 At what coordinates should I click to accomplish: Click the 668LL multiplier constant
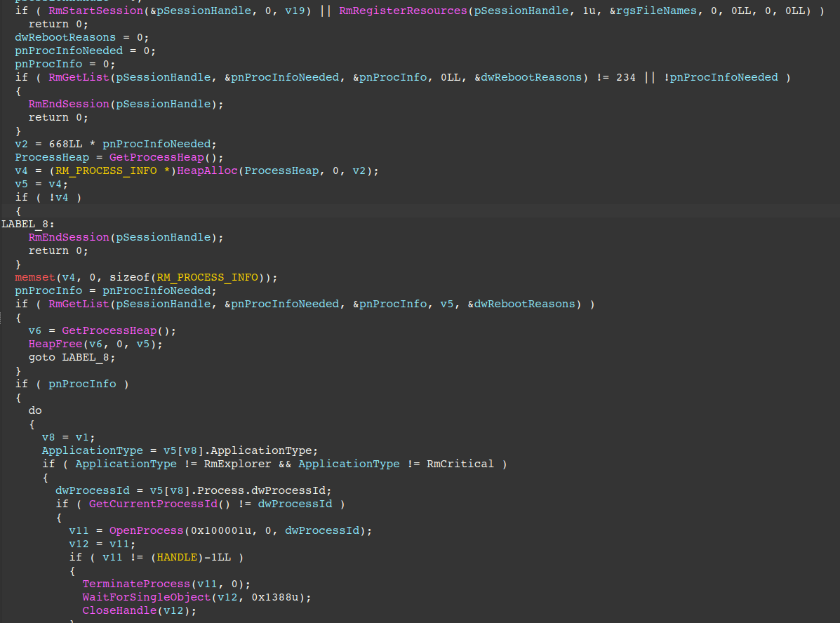(65, 144)
